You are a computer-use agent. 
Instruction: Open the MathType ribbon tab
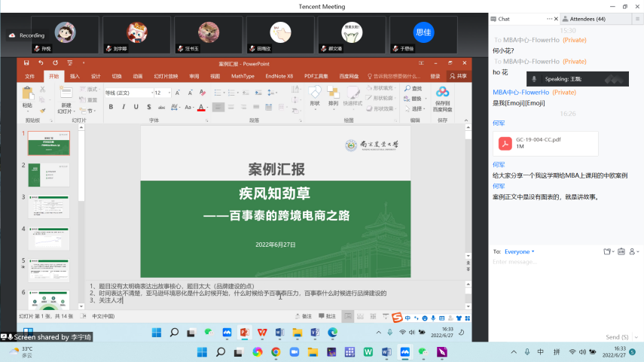(243, 76)
